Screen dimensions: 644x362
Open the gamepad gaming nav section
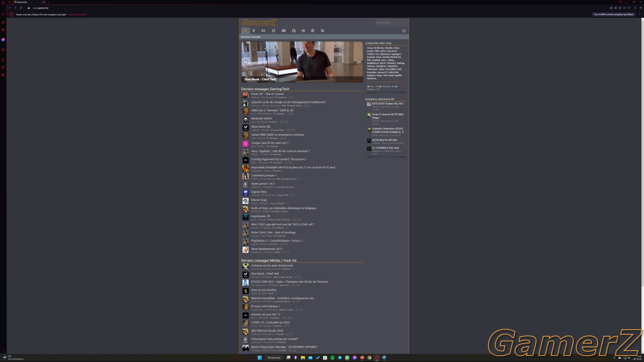click(x=263, y=31)
